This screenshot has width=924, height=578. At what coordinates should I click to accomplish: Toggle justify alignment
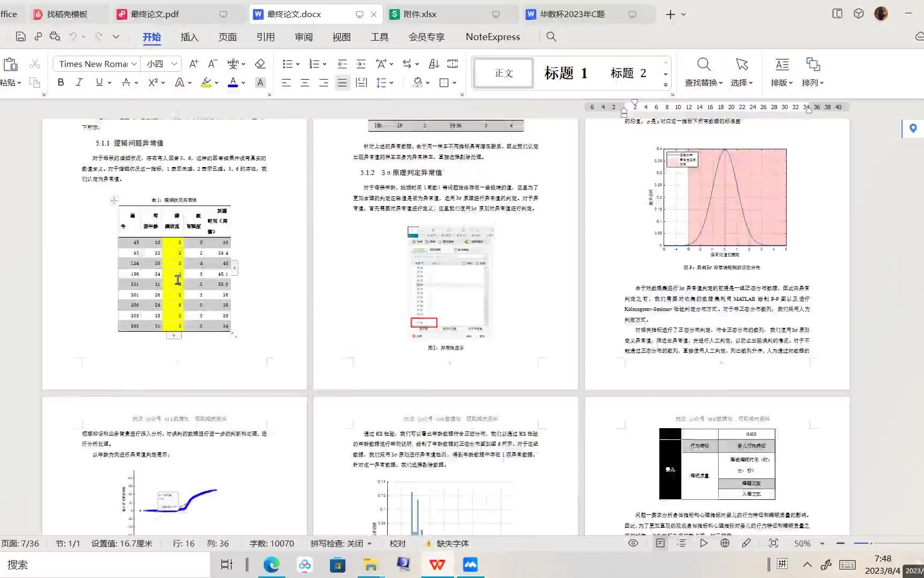coord(342,82)
